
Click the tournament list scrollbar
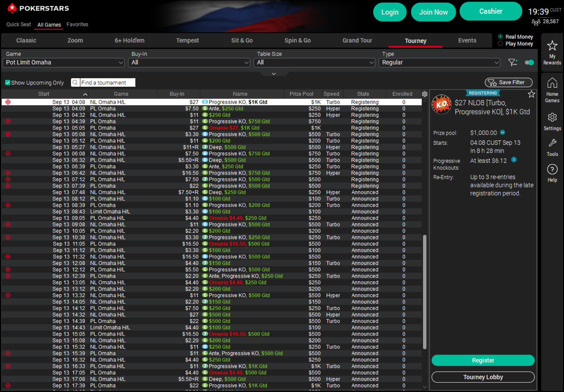(425, 292)
